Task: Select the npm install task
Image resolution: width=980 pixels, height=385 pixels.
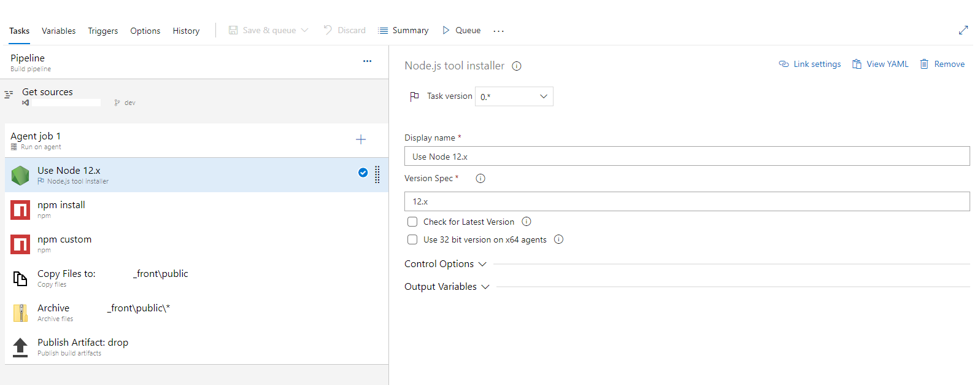Action: click(196, 209)
